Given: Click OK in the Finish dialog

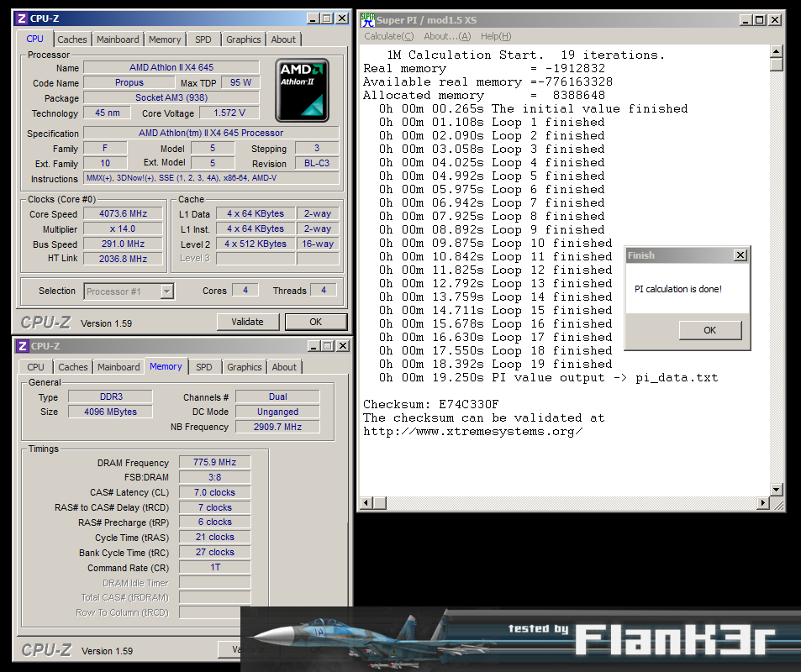Looking at the screenshot, I should pos(710,330).
